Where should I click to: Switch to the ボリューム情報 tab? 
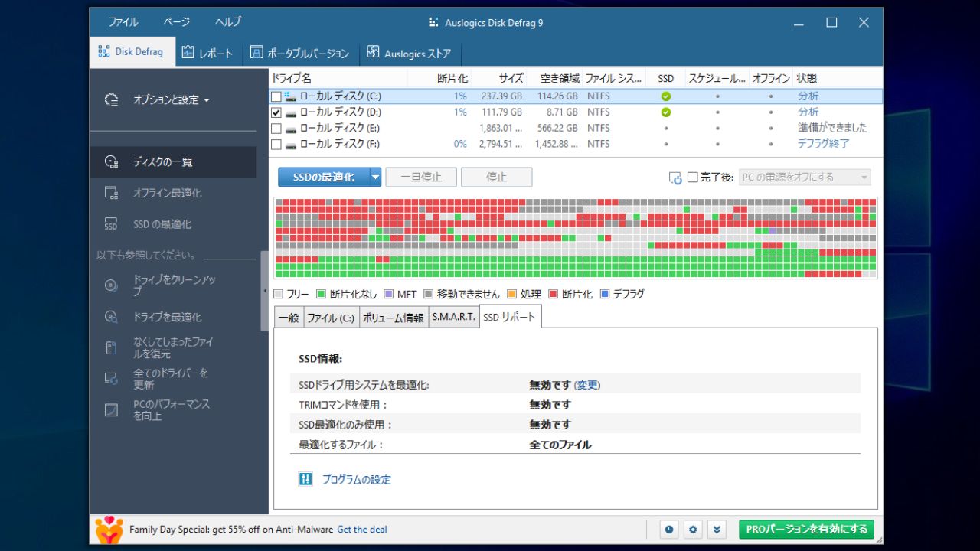pyautogui.click(x=394, y=318)
